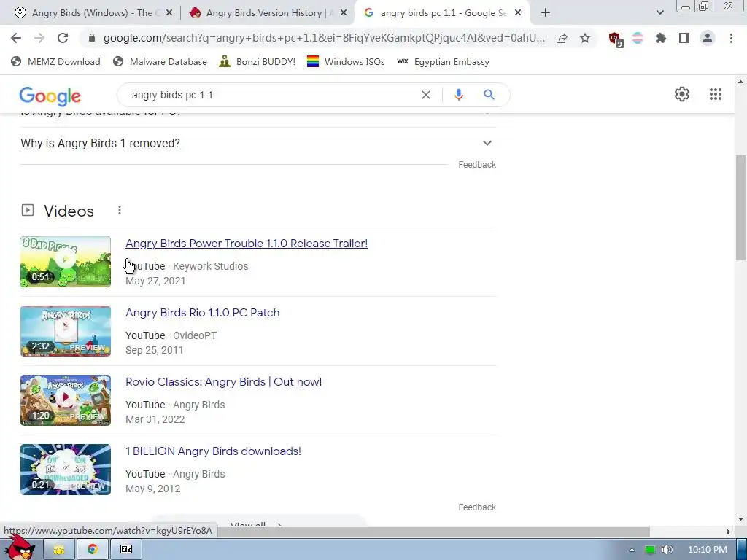747x560 pixels.
Task: Switch to Angry Birds (Windows) tab
Action: [x=92, y=13]
